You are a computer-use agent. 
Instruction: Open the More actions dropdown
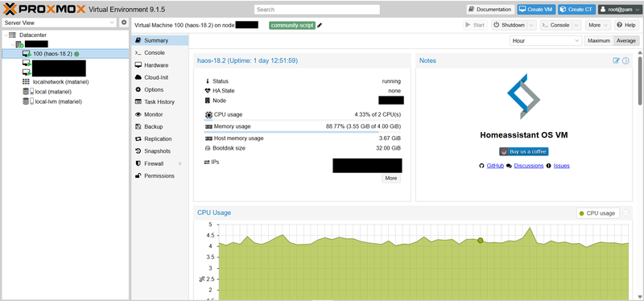pos(597,26)
